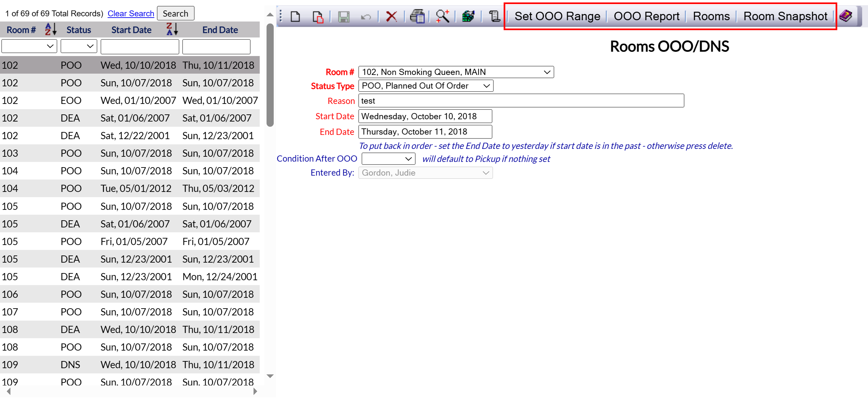This screenshot has height=405, width=868.
Task: Click the undo arrow icon in toolbar
Action: point(365,16)
